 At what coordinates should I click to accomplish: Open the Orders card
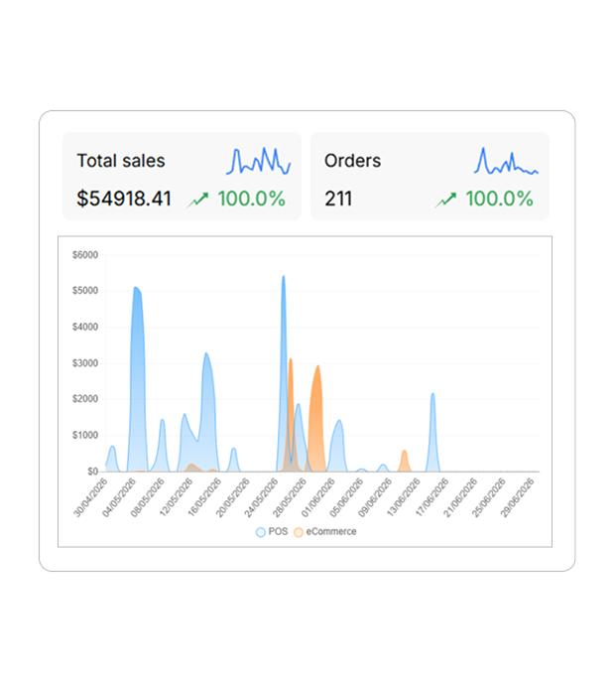pyautogui.click(x=430, y=176)
